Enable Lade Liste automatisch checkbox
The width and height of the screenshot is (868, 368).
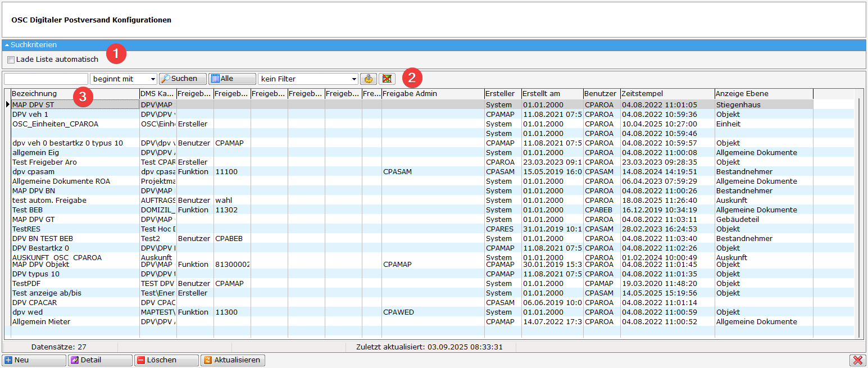coord(11,60)
